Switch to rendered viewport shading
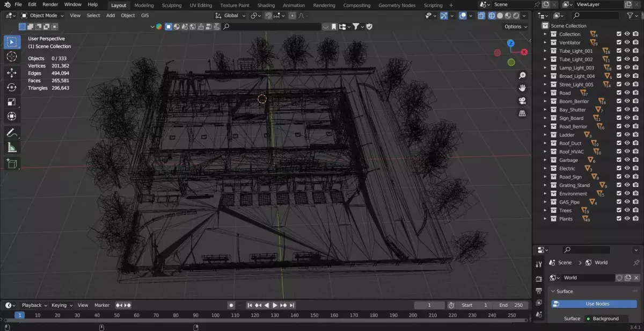The image size is (644, 331). [x=516, y=16]
